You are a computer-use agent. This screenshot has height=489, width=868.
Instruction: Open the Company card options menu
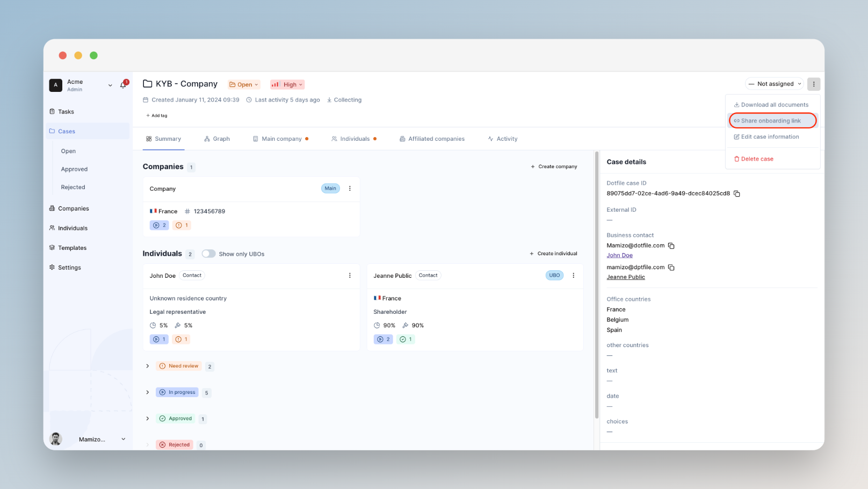(350, 188)
